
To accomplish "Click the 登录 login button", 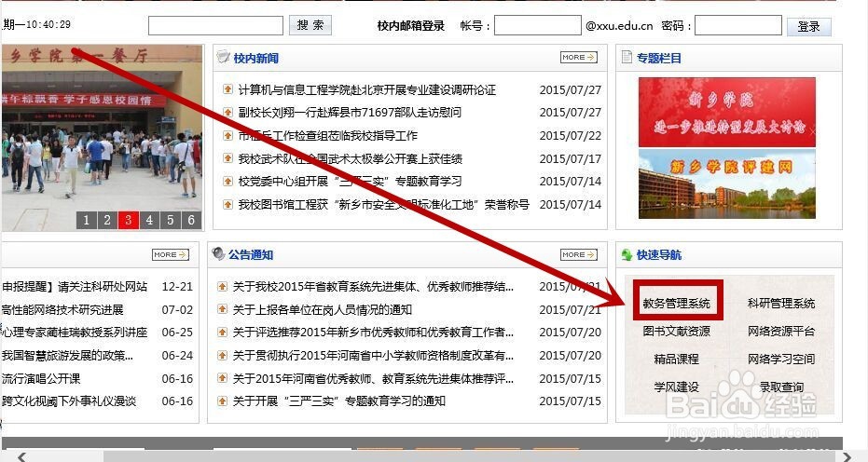I will (x=808, y=26).
